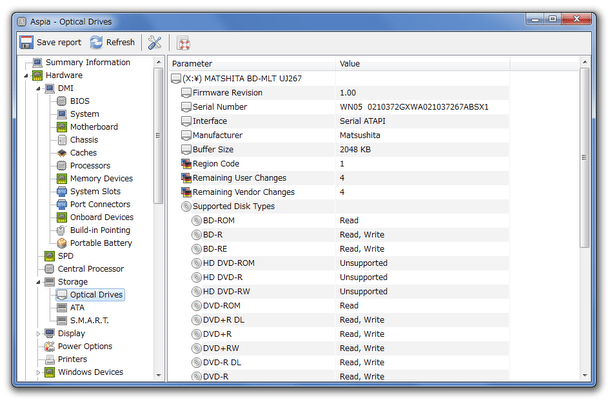Click the Serial ATAPI value
Viewport: 610px width, 402px height.
tap(362, 121)
